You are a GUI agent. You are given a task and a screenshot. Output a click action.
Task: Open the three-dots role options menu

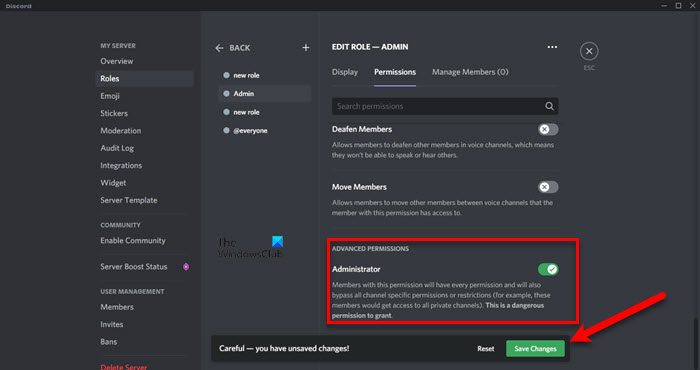(552, 47)
